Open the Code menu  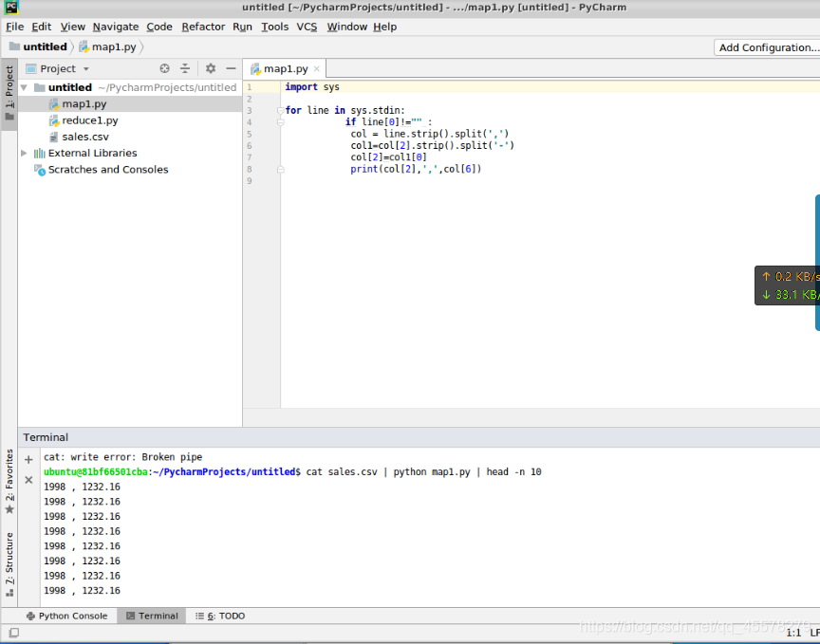click(x=159, y=27)
